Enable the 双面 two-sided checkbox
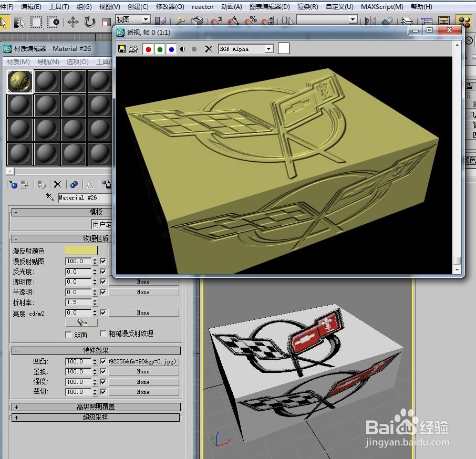This screenshot has height=459, width=476. click(69, 335)
